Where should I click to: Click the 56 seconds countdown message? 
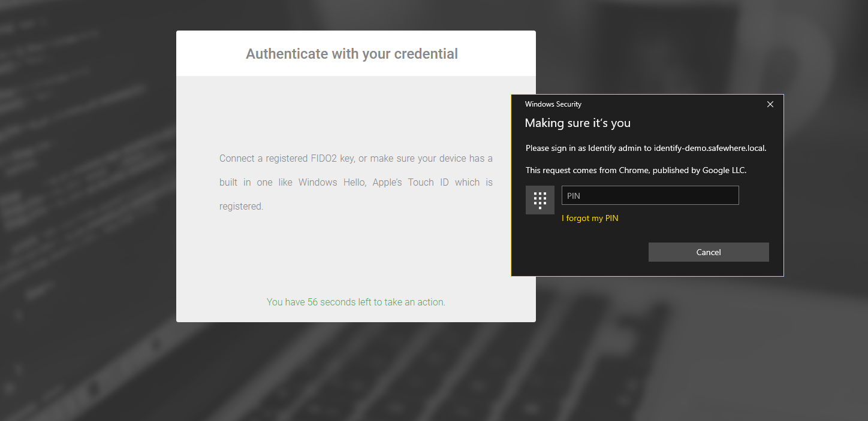pyautogui.click(x=355, y=302)
